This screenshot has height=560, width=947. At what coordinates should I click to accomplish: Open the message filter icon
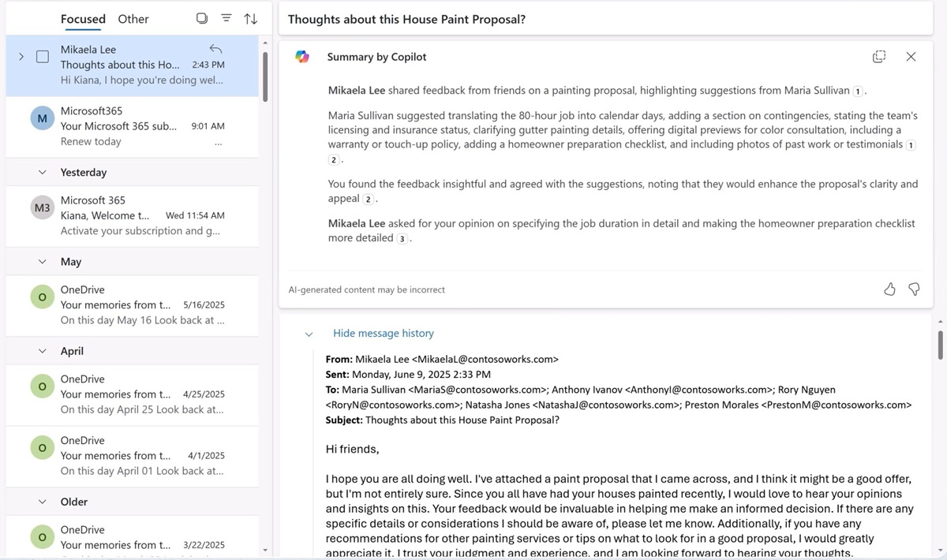[226, 18]
